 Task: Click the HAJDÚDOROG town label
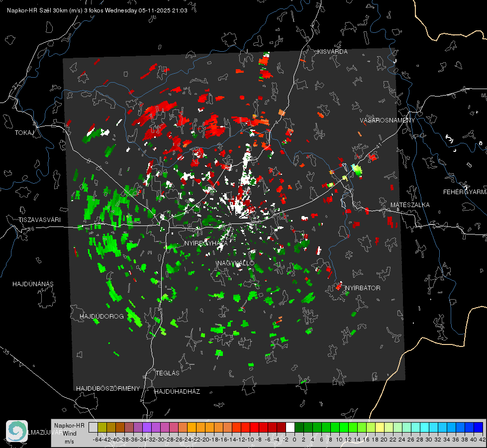(101, 317)
